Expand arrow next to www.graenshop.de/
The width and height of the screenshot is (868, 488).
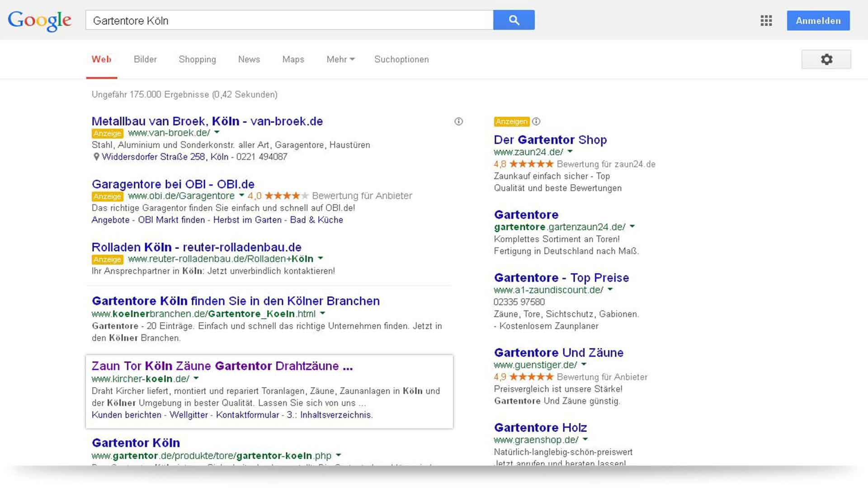585,439
